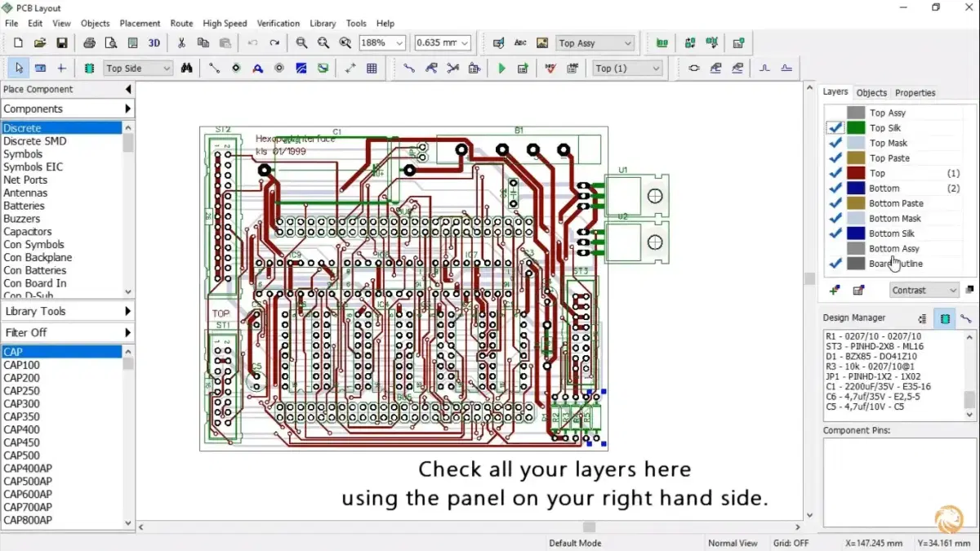
Task: Expand the Top Side placement dropdown
Action: click(x=167, y=69)
